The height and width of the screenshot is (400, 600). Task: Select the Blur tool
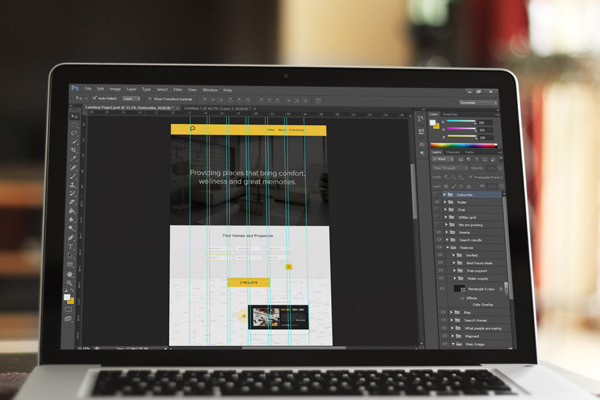tap(71, 220)
